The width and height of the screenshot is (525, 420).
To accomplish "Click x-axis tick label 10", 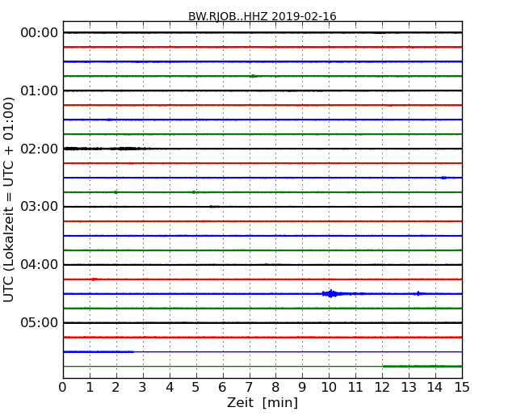I will [329, 388].
